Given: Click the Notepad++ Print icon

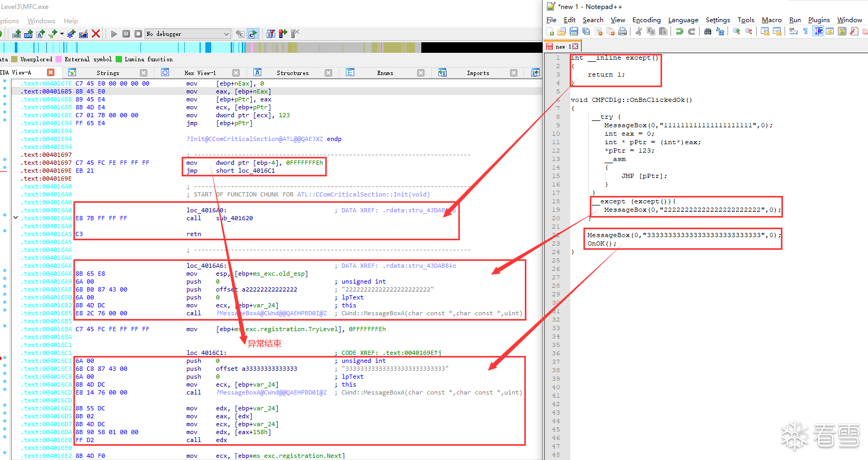Looking at the screenshot, I should point(622,31).
